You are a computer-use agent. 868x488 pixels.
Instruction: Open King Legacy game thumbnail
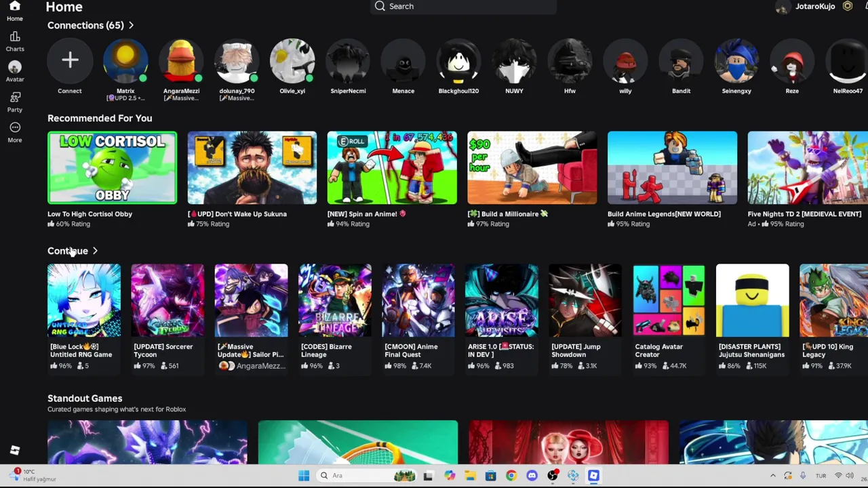pyautogui.click(x=833, y=300)
